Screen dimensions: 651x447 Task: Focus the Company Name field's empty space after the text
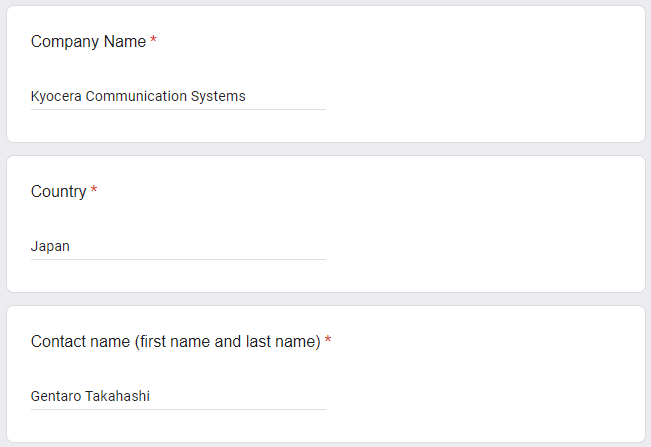[286, 96]
